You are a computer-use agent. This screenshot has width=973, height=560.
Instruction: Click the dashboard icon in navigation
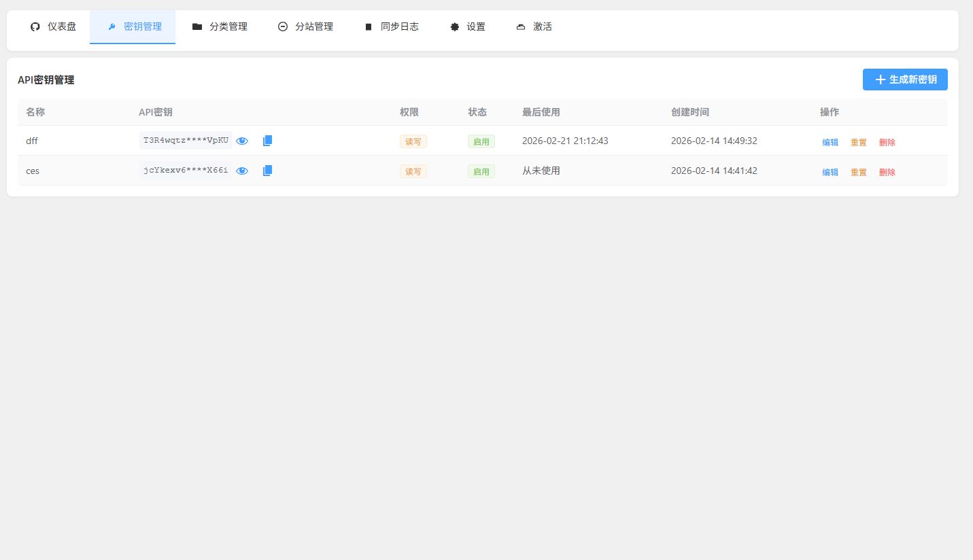click(x=35, y=27)
